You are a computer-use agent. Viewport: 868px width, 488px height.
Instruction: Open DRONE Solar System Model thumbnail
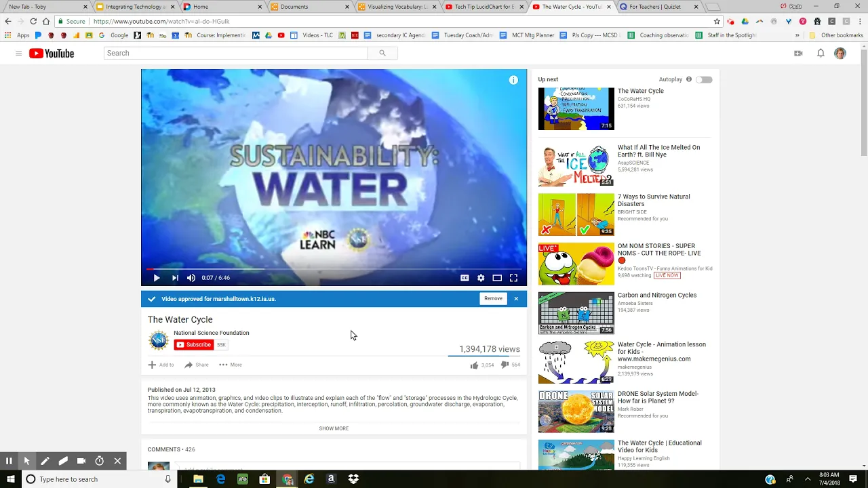tap(576, 411)
